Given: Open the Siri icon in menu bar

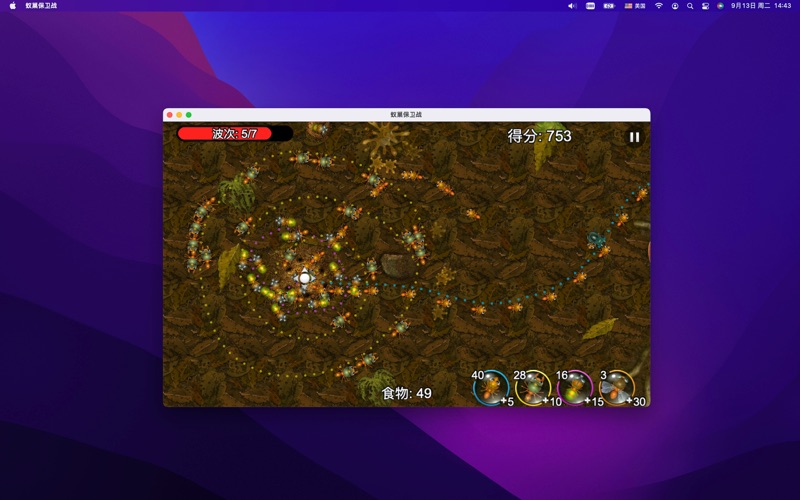Looking at the screenshot, I should click(x=720, y=6).
